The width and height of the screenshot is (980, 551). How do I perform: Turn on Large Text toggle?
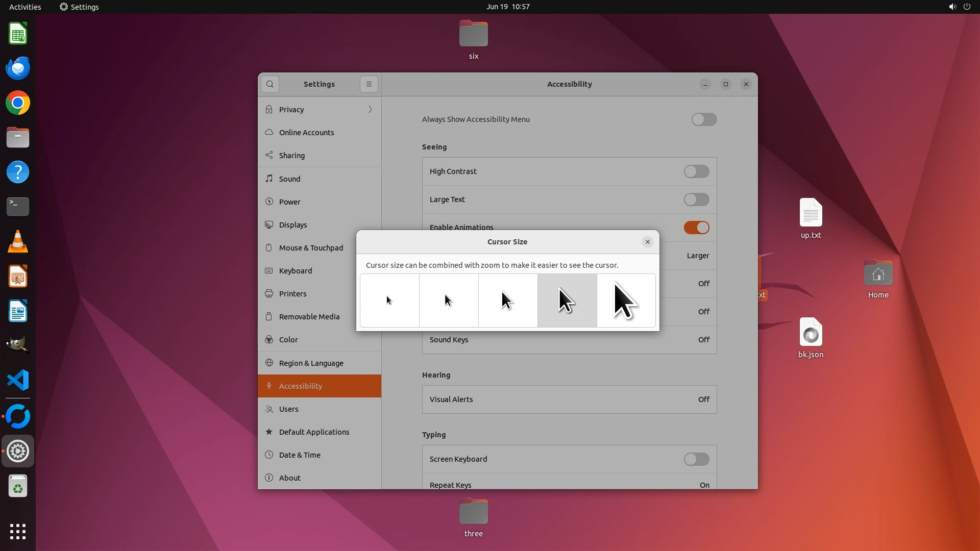pyautogui.click(x=696, y=199)
